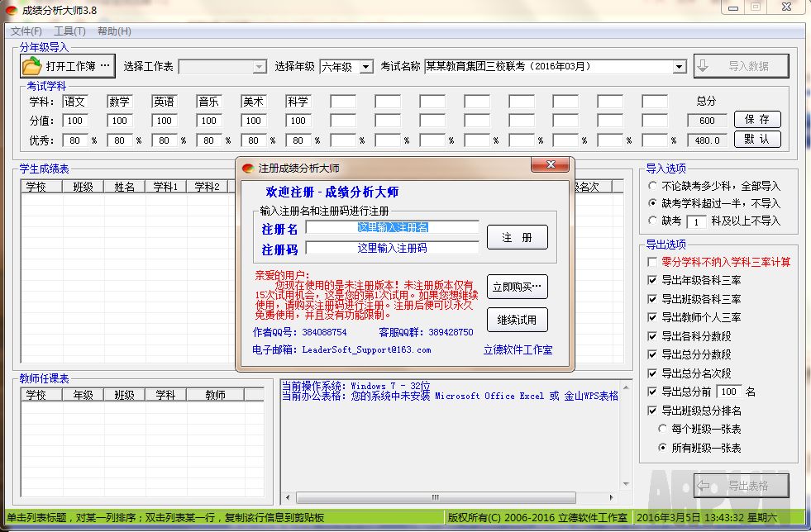This screenshot has width=811, height=532.
Task: Toggle 导出年级各科三率 checkbox
Action: click(x=653, y=281)
